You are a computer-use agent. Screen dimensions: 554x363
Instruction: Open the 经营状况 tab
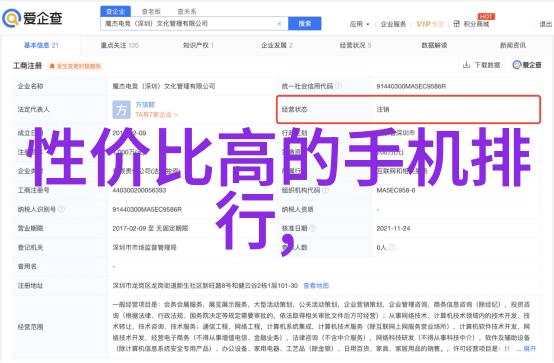pyautogui.click(x=355, y=45)
